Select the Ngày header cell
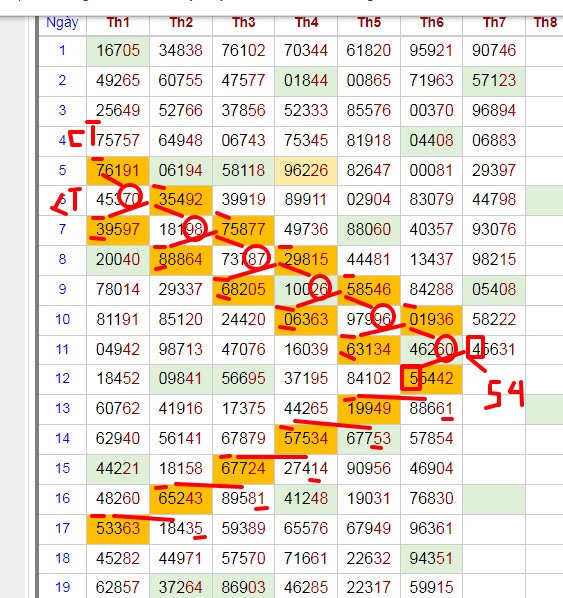This screenshot has width=563, height=598. click(x=62, y=23)
